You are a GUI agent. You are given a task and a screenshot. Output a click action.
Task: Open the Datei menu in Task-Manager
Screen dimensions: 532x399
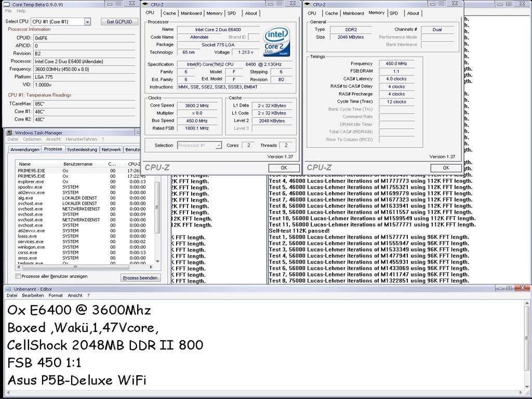pos(12,139)
